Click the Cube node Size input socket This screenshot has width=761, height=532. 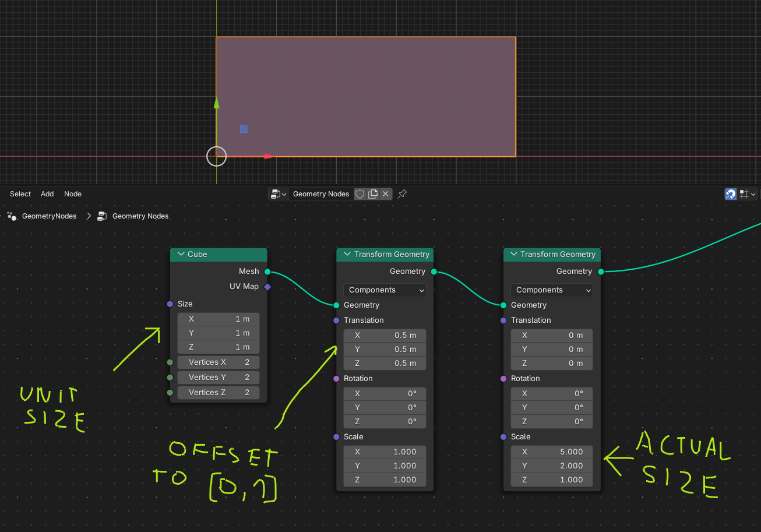coord(170,304)
